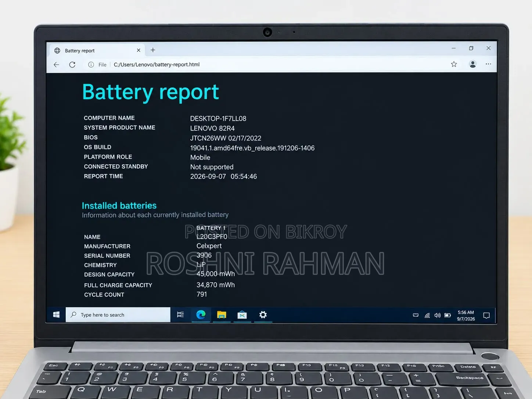
Task: Click report time '2026-09-07 05:54:46'
Action: (x=223, y=177)
